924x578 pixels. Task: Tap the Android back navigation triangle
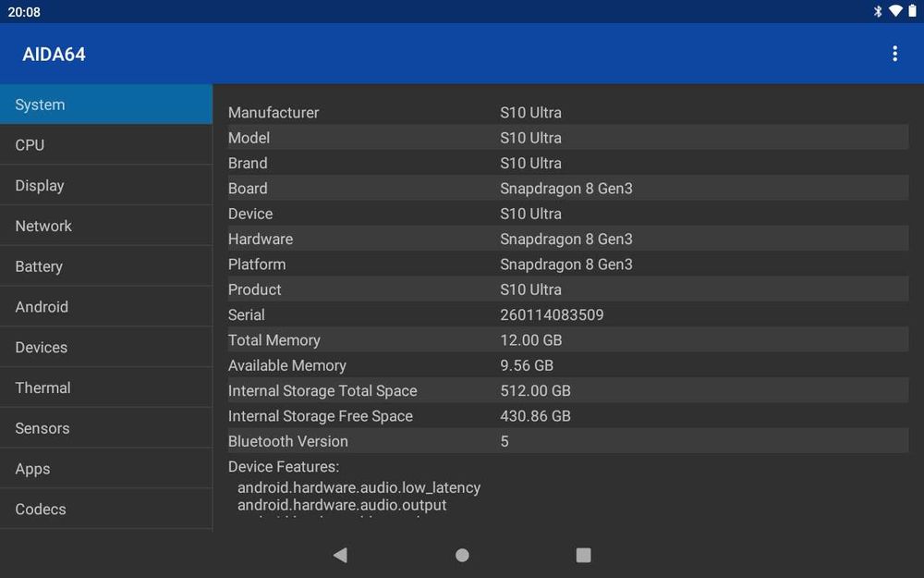[341, 555]
